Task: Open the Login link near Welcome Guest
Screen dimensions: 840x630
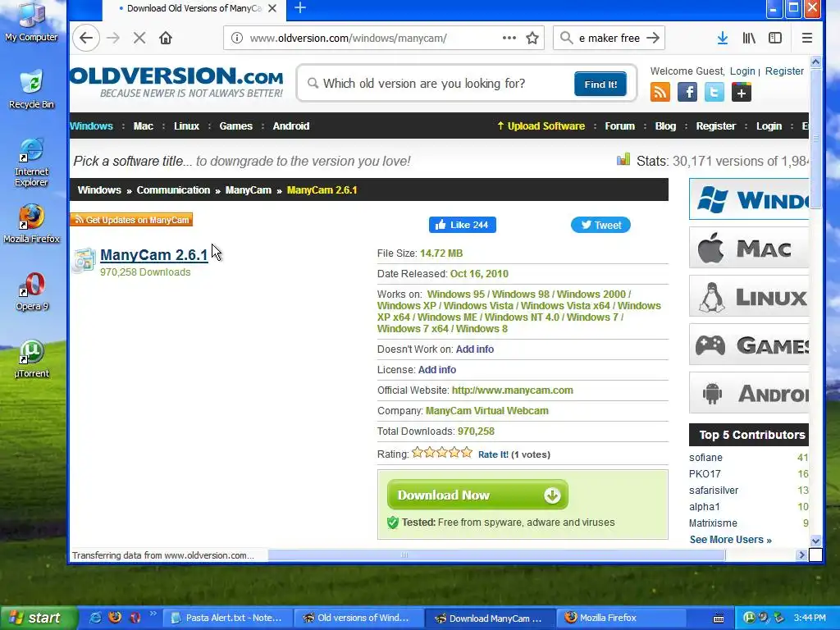Action: [742, 71]
